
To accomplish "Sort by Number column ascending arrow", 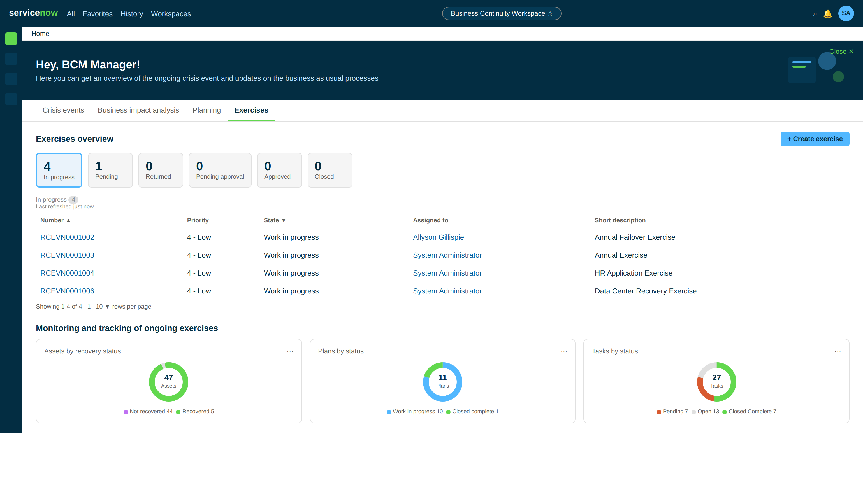I will 68,221.
